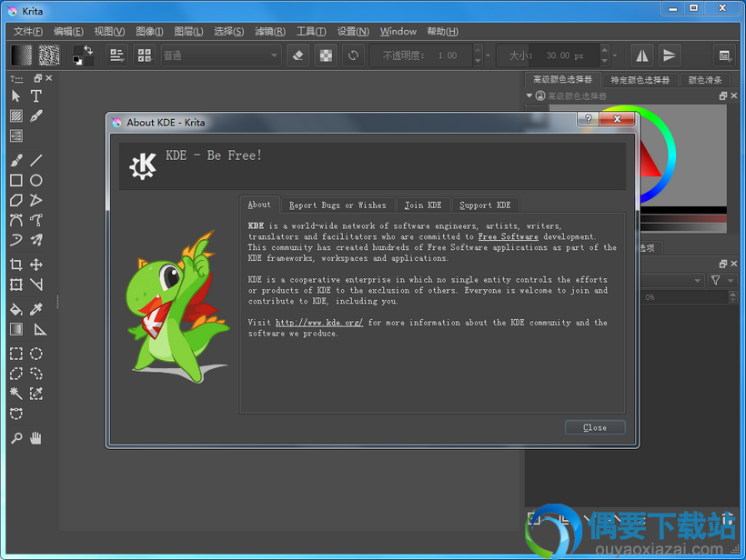Screen dimensions: 746x560
Task: Select the Zoom magnifier tool
Action: tap(16, 438)
